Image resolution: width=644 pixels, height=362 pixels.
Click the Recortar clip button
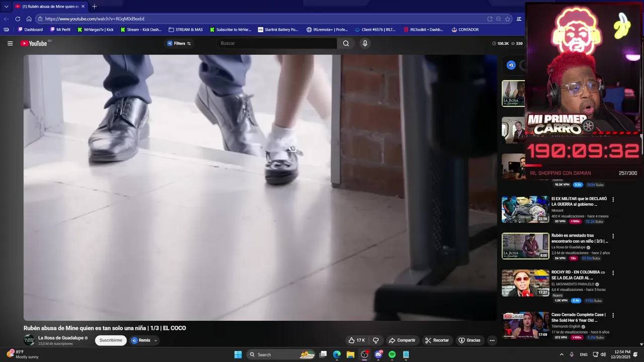pyautogui.click(x=437, y=340)
